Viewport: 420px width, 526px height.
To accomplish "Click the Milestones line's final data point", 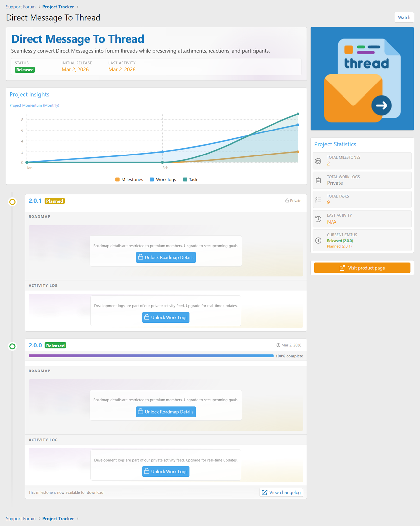I will pyautogui.click(x=298, y=152).
